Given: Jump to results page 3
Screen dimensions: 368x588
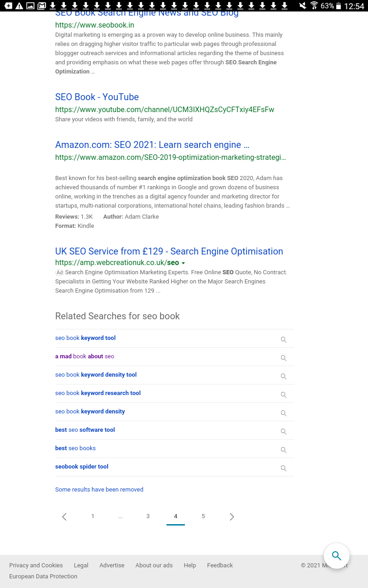Looking at the screenshot, I should (x=148, y=516).
